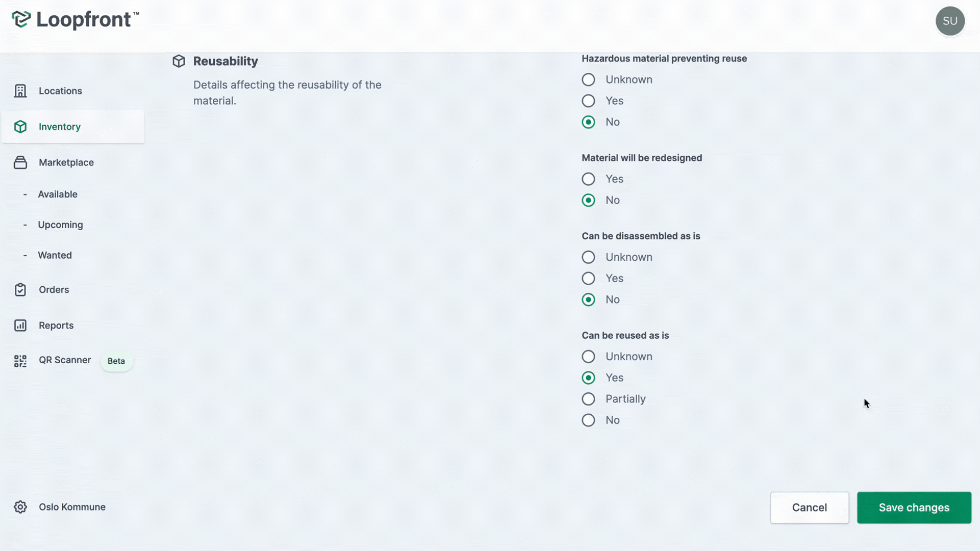Viewport: 980px width, 551px height.
Task: Toggle Unknown for can be reused
Action: tap(587, 357)
